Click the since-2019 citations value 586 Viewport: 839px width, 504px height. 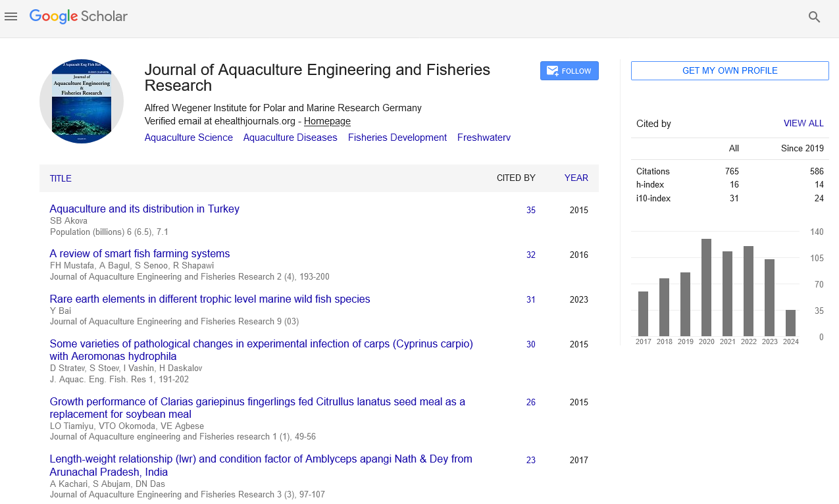point(817,171)
